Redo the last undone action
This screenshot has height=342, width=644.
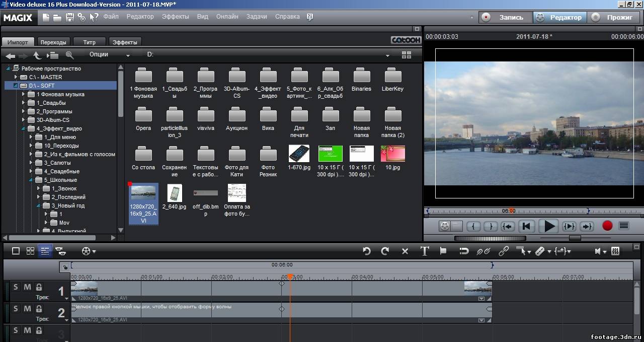coord(385,251)
